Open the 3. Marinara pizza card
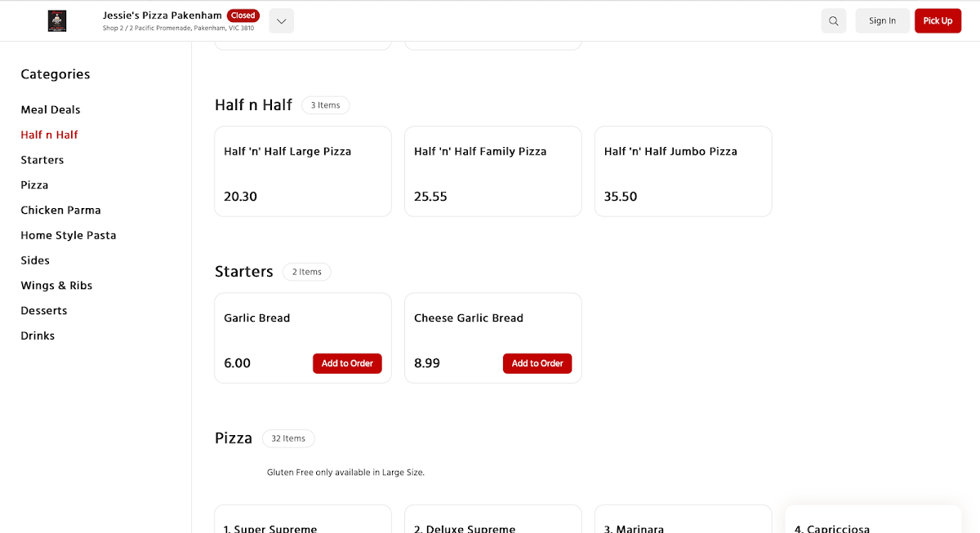Viewport: 980px width, 533px height. (684, 519)
